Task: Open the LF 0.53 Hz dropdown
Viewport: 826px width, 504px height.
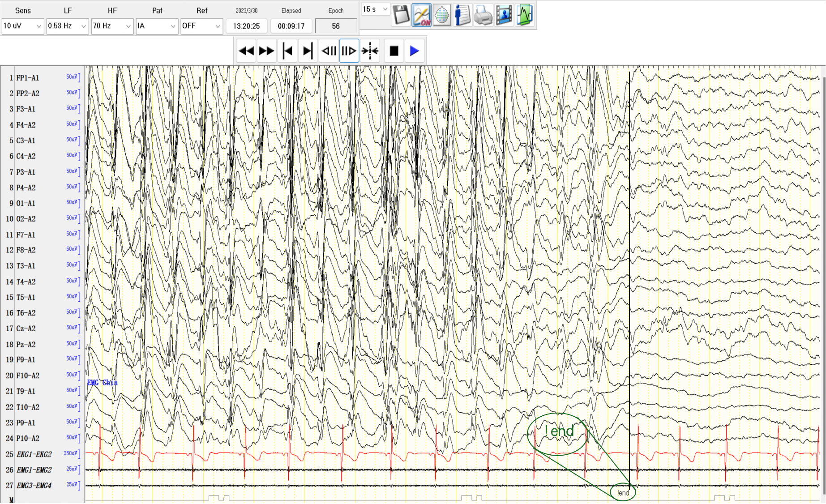Action: (67, 26)
